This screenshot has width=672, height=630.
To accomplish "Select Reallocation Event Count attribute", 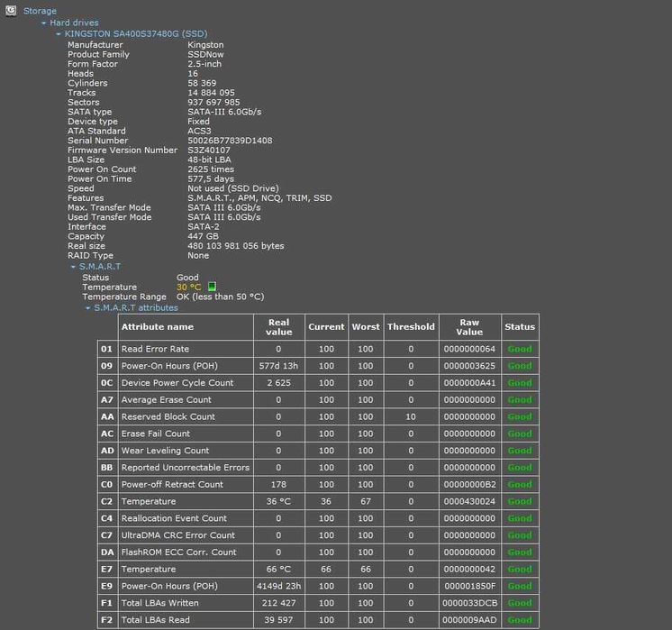I will (174, 518).
